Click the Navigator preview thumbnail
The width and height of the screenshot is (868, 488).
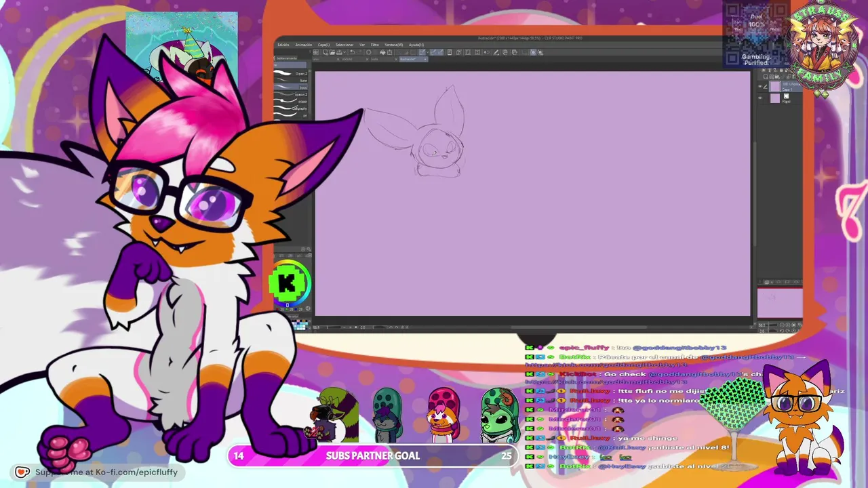click(x=780, y=303)
